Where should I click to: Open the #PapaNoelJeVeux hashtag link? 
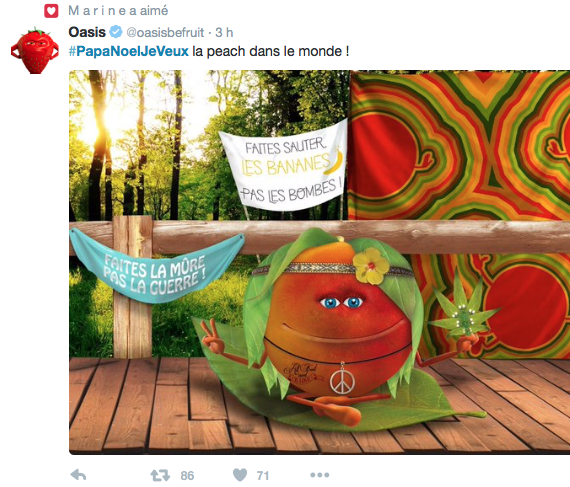coord(129,51)
